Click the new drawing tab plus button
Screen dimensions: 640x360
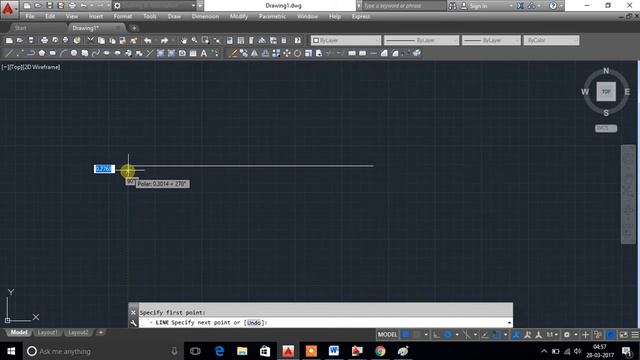point(134,28)
